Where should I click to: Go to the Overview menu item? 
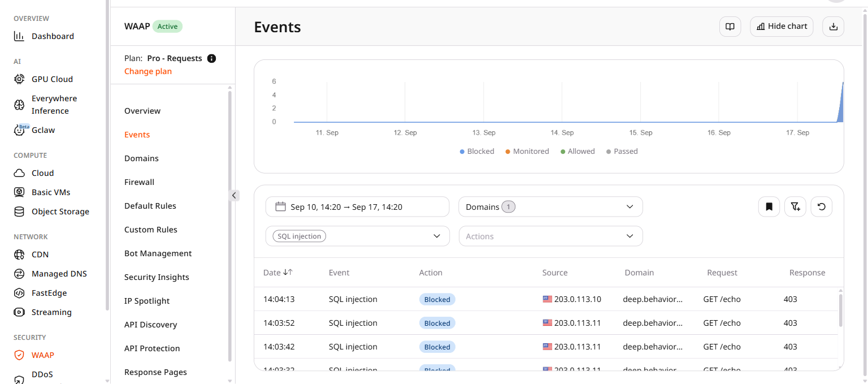click(x=142, y=111)
